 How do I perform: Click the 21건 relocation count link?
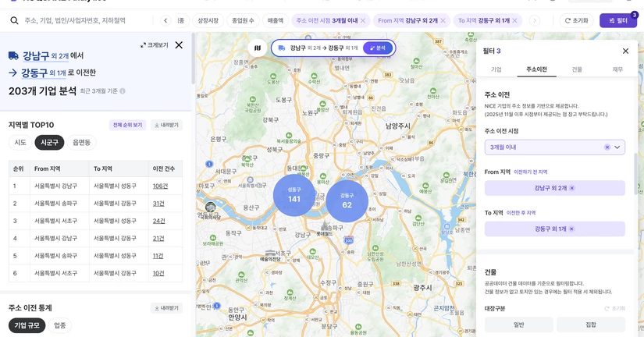pos(158,239)
